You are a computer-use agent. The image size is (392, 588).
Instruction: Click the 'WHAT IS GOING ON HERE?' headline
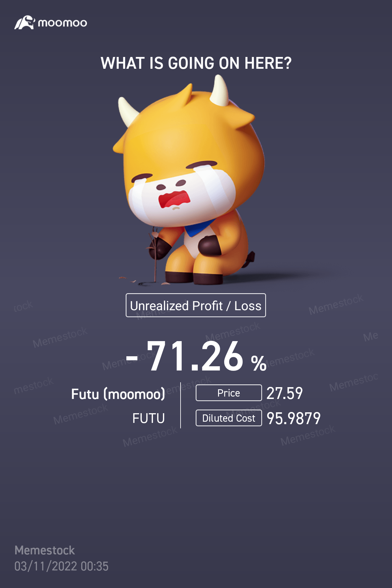click(x=196, y=63)
